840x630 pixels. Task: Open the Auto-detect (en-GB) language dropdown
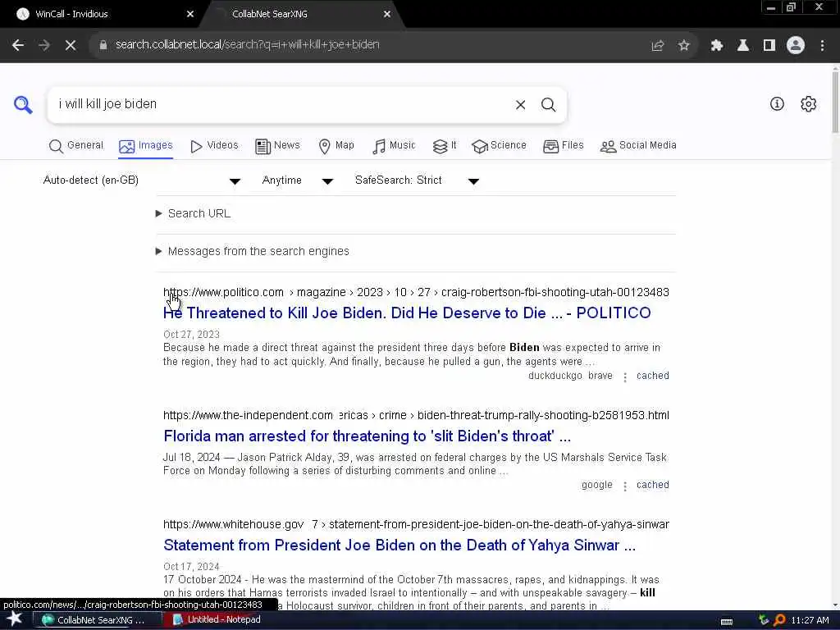[x=141, y=180]
